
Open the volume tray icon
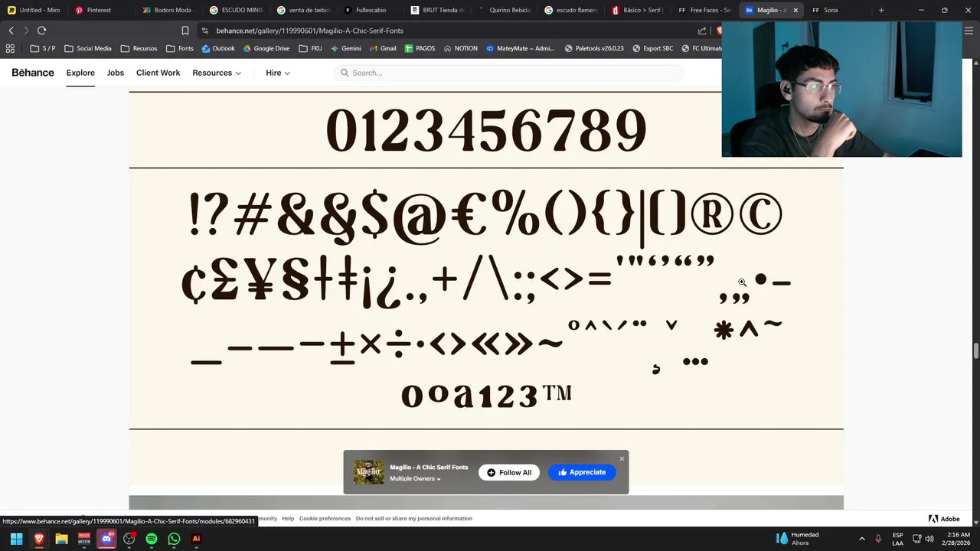929,539
